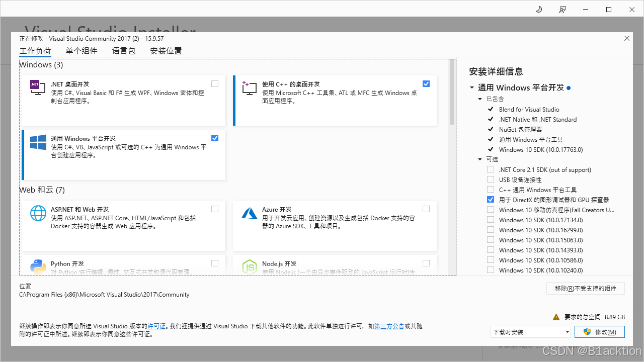Click Blend for Visual Studio item
This screenshot has height=362, width=644.
click(x=529, y=109)
